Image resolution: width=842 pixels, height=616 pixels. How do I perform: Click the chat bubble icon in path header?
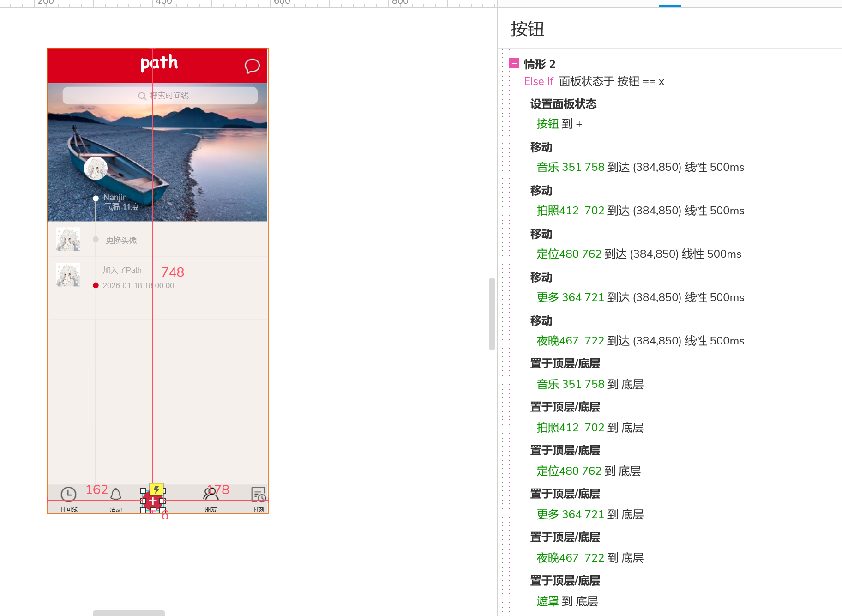(252, 66)
